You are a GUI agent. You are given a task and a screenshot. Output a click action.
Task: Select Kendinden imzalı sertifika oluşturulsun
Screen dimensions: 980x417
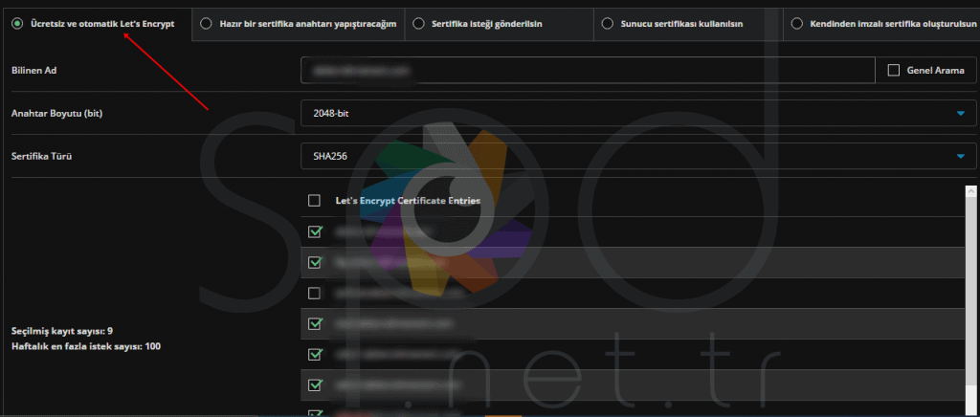(x=797, y=24)
